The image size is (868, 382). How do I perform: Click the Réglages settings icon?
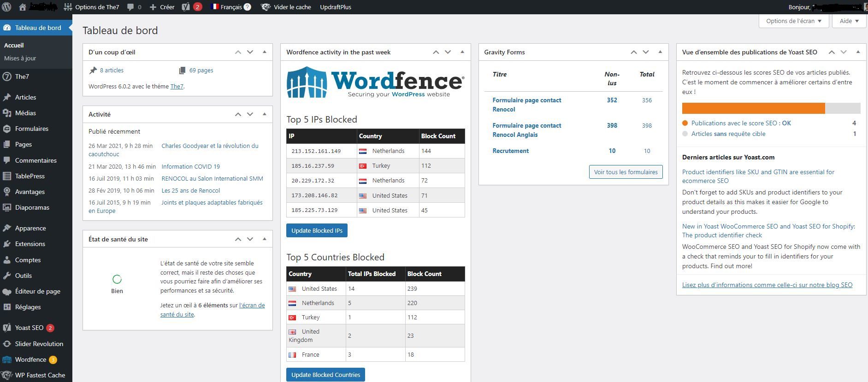click(7, 307)
